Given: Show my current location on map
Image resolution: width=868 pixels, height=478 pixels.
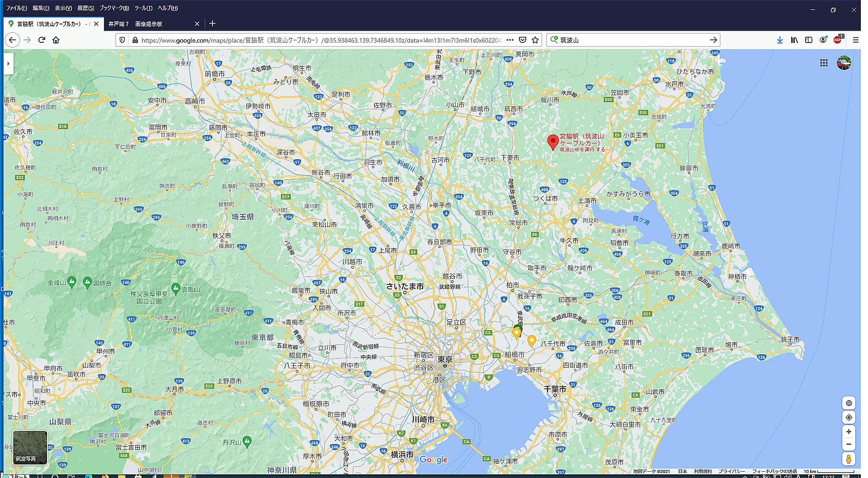Looking at the screenshot, I should click(x=849, y=417).
